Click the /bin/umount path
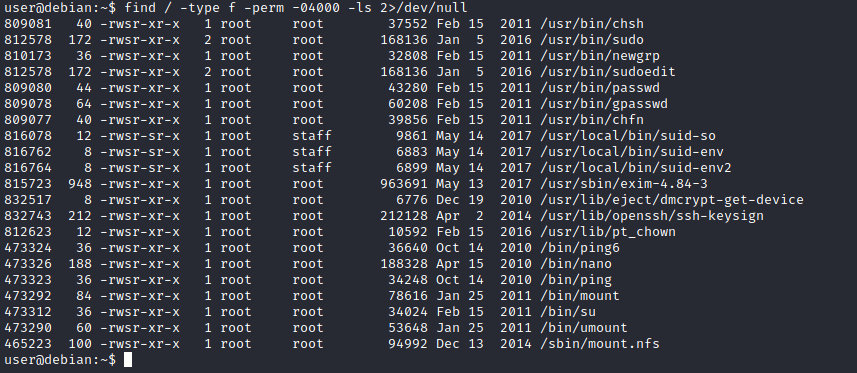857x373 pixels. pyautogui.click(x=584, y=328)
